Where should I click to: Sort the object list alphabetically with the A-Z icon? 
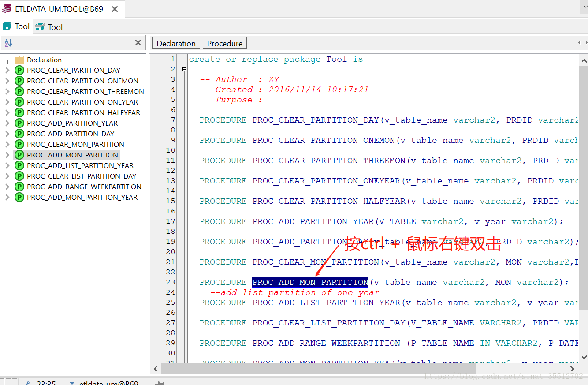pyautogui.click(x=8, y=43)
